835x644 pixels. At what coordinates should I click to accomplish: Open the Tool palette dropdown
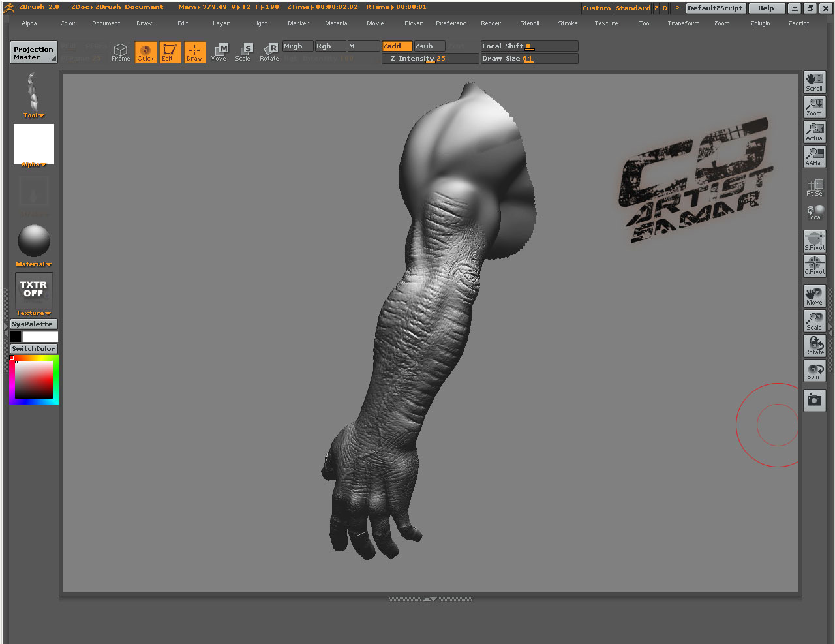pos(33,115)
